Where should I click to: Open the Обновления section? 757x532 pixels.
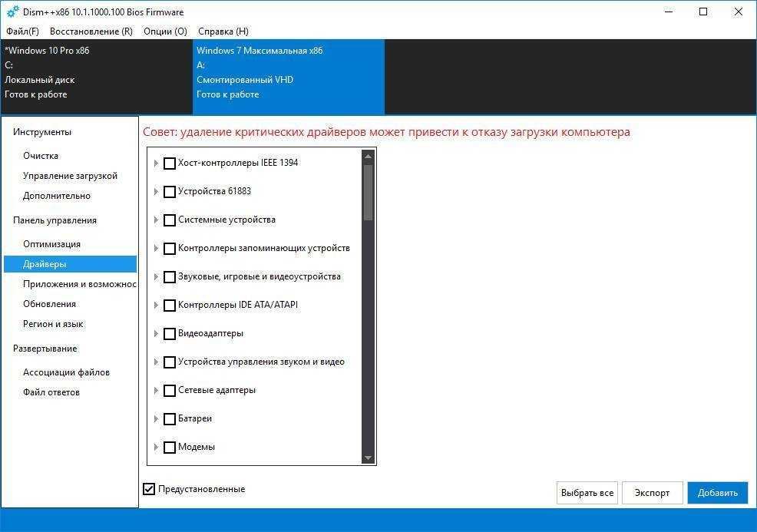pyautogui.click(x=49, y=304)
